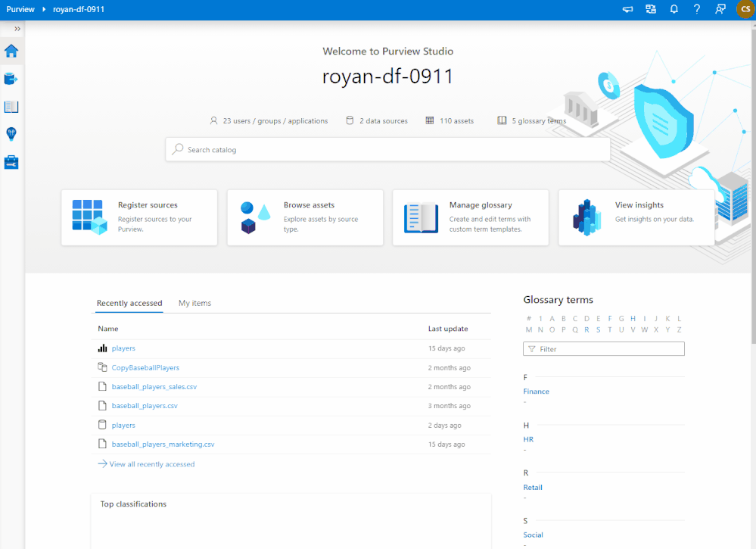Open the baseball_players_sales.csv asset link
The height and width of the screenshot is (549, 756).
(154, 387)
